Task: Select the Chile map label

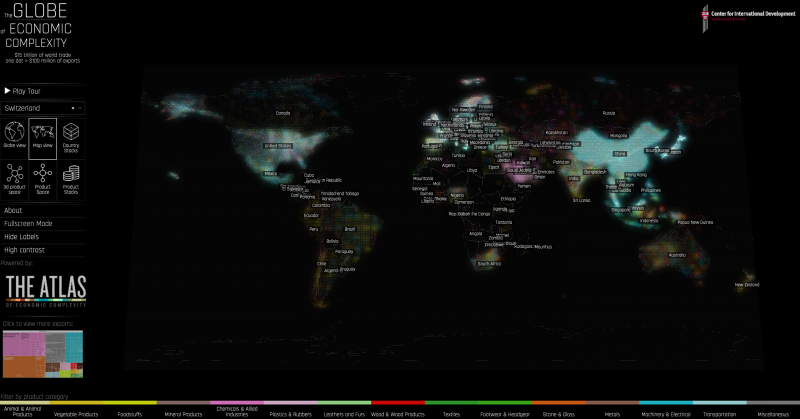Action: pyautogui.click(x=321, y=264)
